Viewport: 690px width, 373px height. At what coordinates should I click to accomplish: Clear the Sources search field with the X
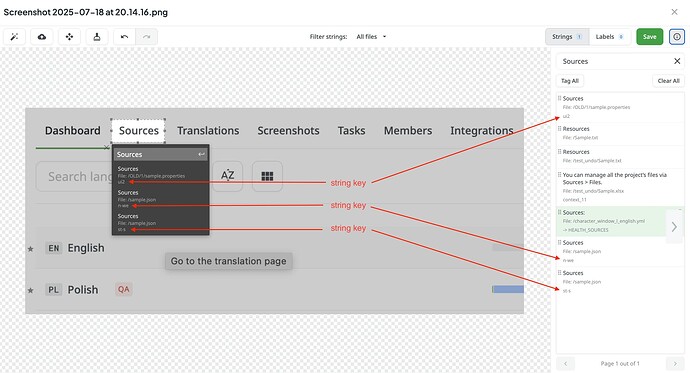(677, 61)
